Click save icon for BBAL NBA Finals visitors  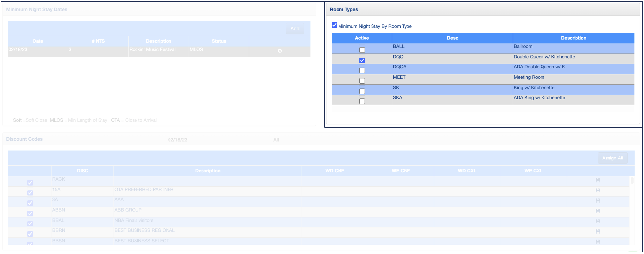(598, 222)
